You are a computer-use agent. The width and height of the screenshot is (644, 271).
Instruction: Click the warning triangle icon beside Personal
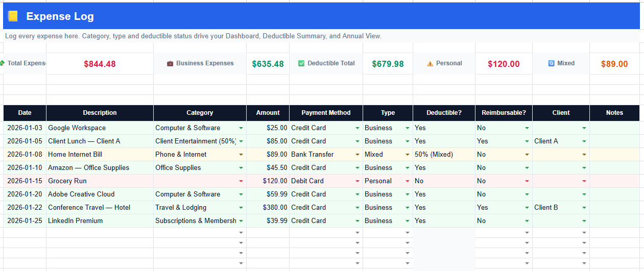[x=430, y=64]
